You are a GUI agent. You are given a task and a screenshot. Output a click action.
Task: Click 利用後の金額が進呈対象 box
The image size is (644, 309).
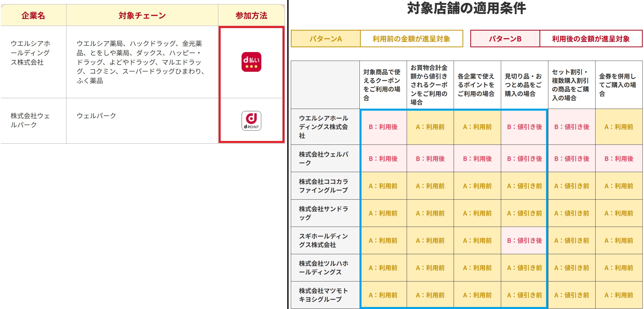click(x=590, y=39)
